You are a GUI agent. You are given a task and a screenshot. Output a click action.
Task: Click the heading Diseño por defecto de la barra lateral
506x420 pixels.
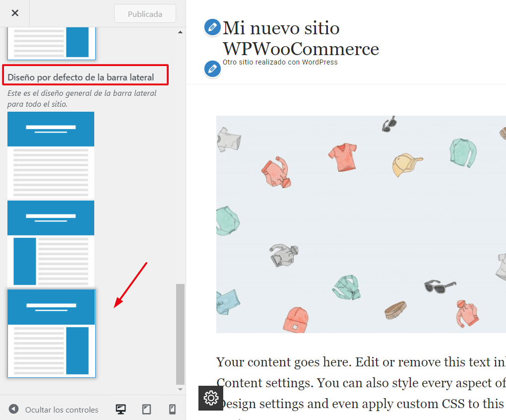click(81, 77)
